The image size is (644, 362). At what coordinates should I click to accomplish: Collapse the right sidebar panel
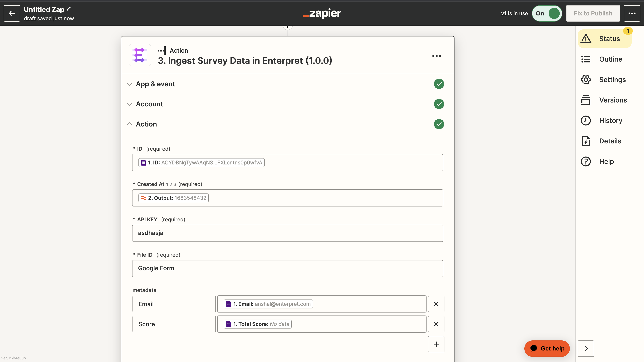586,349
